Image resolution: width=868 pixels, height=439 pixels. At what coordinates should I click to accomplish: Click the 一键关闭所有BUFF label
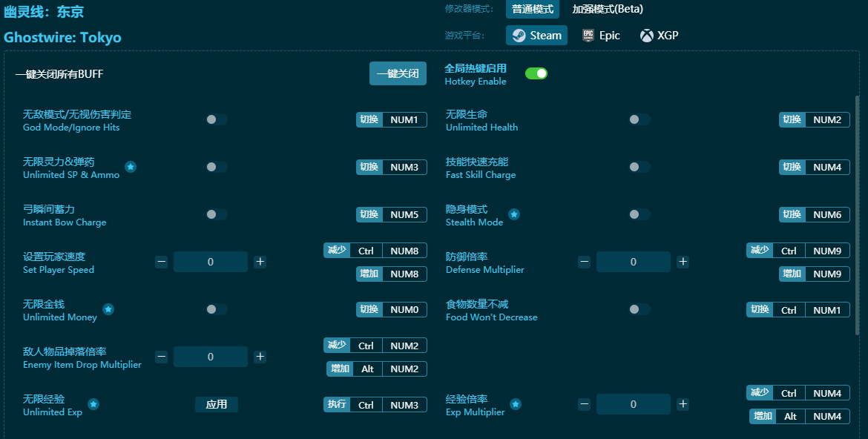(59, 73)
